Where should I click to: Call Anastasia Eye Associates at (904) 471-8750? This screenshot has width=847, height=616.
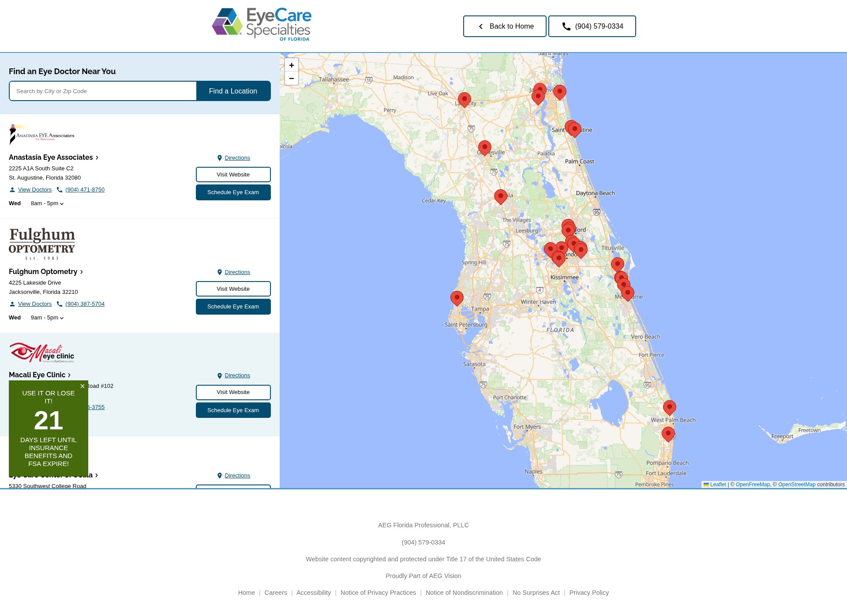click(x=81, y=190)
